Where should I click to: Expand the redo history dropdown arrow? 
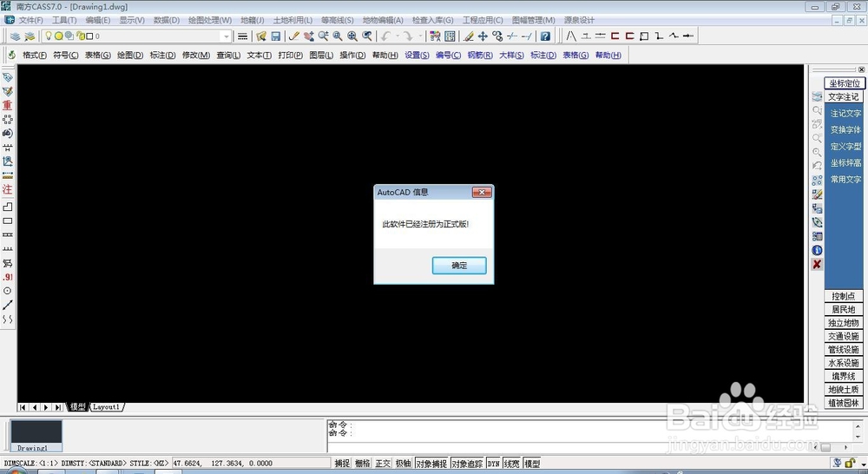[420, 36]
